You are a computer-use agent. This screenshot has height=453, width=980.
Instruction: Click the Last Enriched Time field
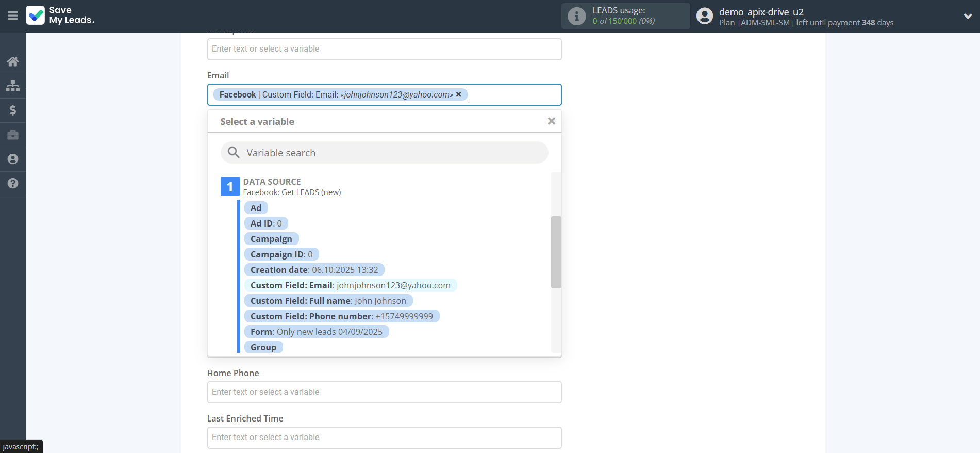[384, 438]
